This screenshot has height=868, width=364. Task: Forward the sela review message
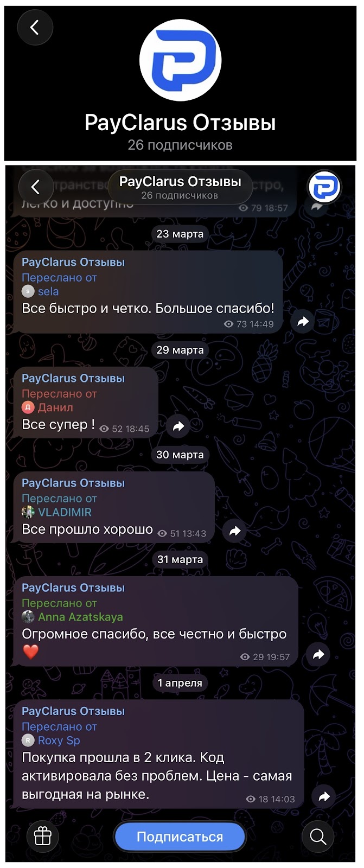[x=303, y=322]
